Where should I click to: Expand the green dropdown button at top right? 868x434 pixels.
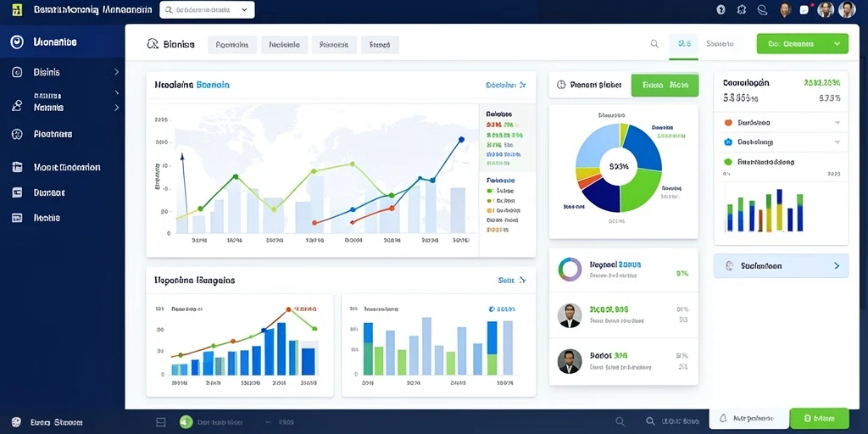click(x=802, y=44)
